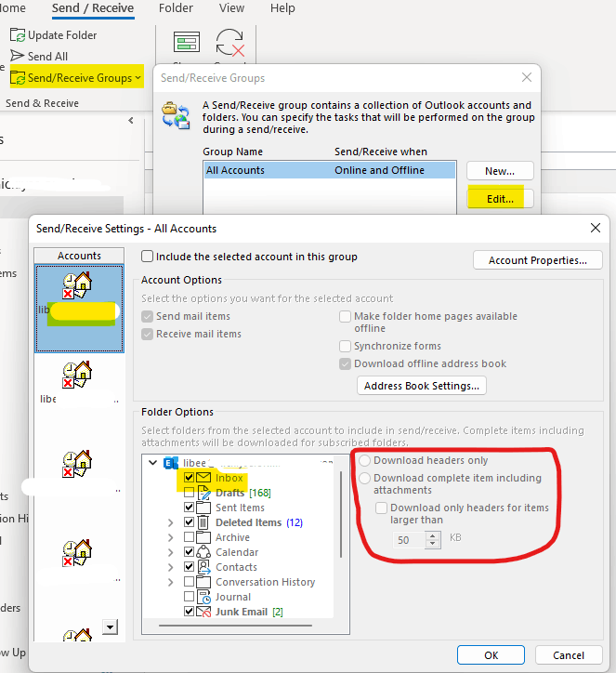Click the Archive folder icon
616x673 pixels.
pos(203,537)
